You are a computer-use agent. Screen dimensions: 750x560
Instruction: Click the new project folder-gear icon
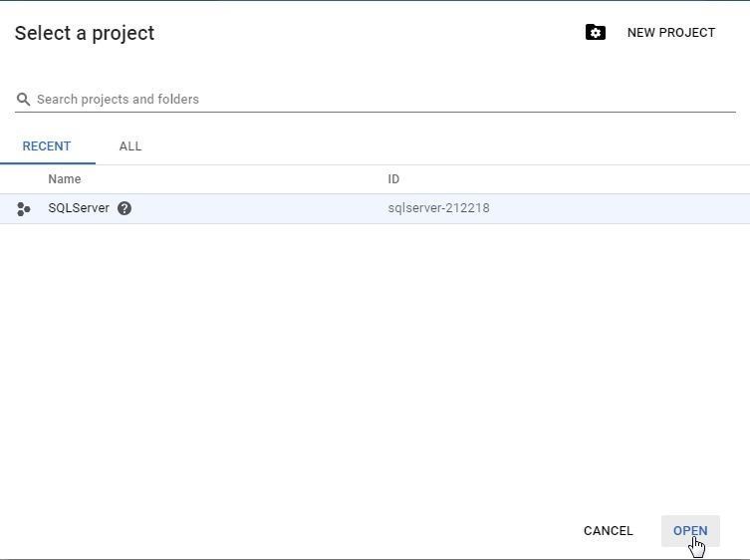596,33
